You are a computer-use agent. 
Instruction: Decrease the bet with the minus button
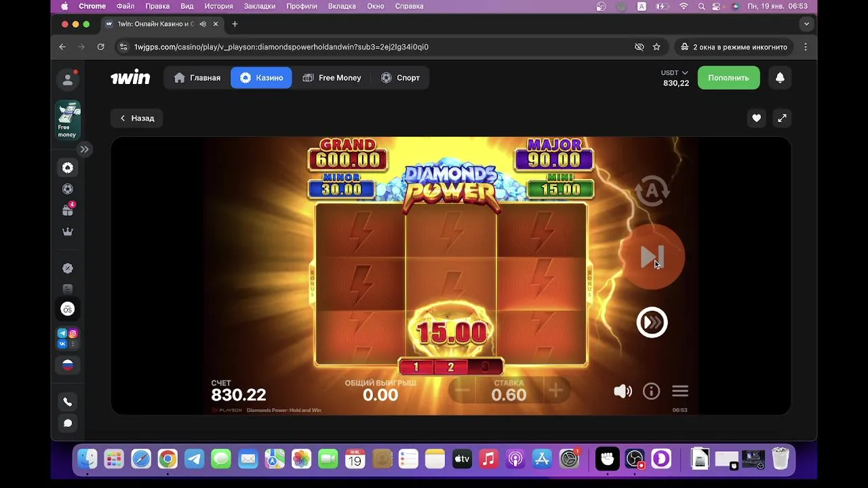point(462,390)
